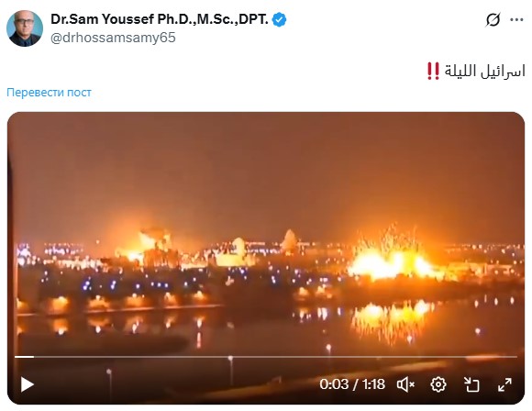This screenshot has width=532, height=411.
Task: Click the Grok crossed-circle icon
Action: pyautogui.click(x=493, y=19)
